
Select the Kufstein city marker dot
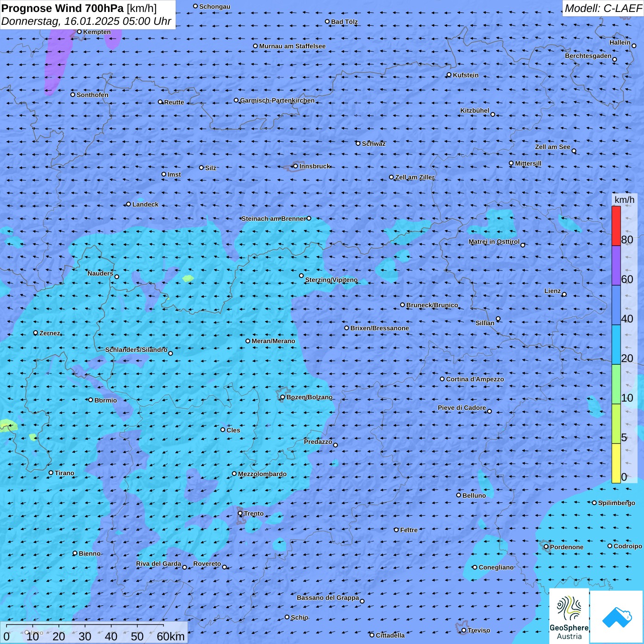pos(449,75)
